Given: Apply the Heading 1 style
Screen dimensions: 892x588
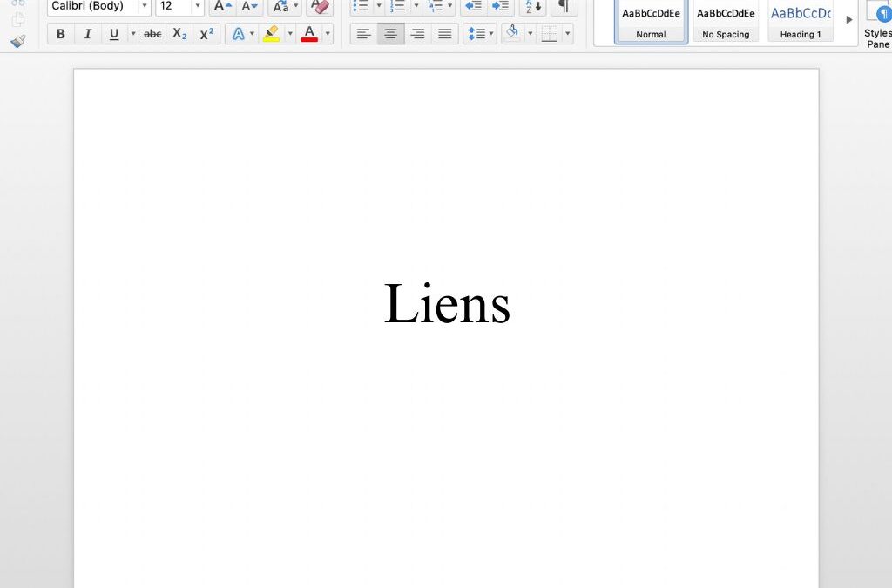Looking at the screenshot, I should click(x=801, y=21).
